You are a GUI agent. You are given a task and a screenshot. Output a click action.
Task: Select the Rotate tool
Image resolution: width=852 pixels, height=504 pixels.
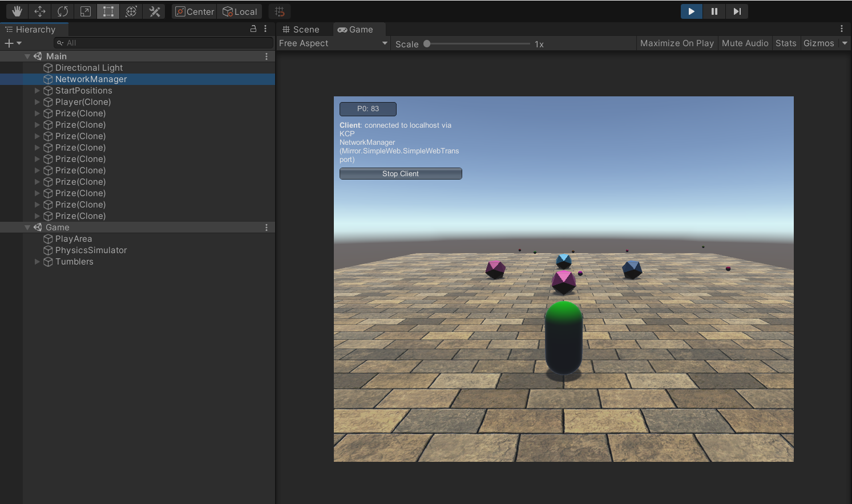tap(62, 11)
